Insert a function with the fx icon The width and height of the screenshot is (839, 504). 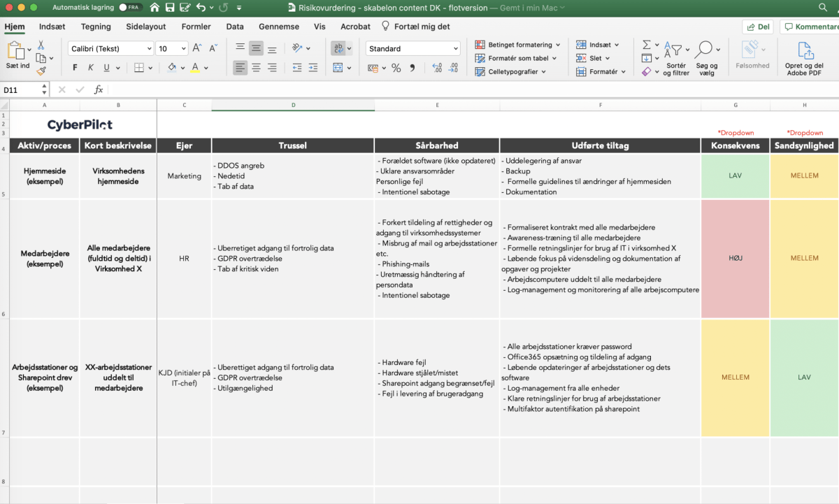pyautogui.click(x=99, y=89)
